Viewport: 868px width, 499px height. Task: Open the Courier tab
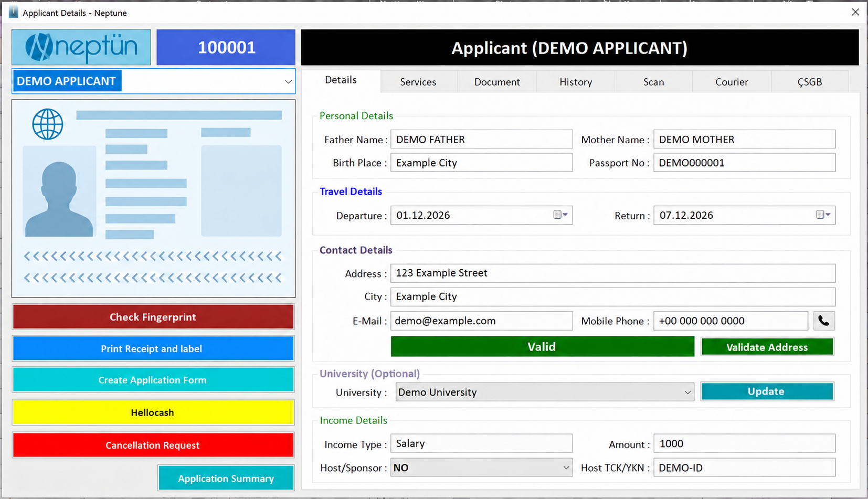point(732,82)
